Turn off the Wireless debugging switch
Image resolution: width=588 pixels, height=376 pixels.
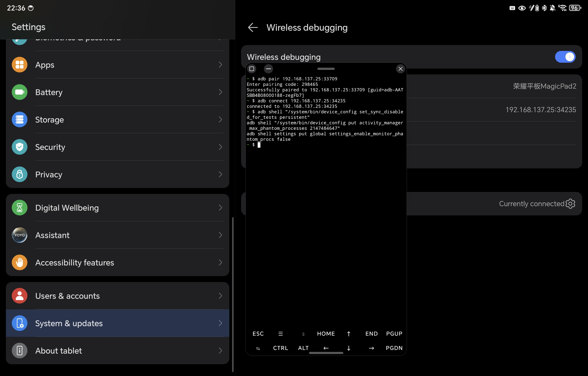565,57
